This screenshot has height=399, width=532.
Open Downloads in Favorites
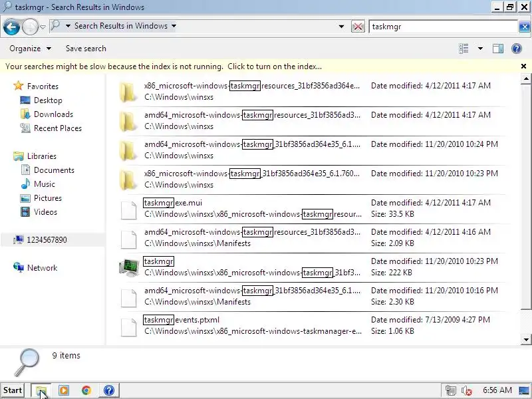(53, 114)
